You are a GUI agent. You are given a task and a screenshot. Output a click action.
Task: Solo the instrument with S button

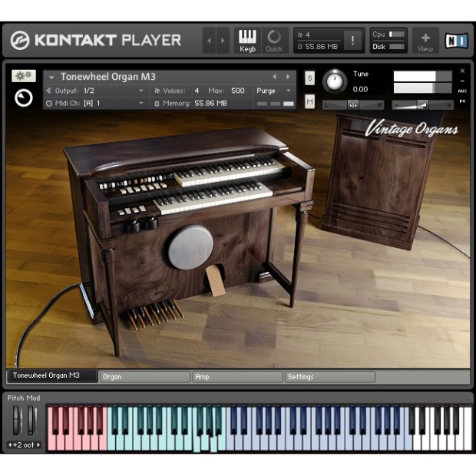click(x=309, y=78)
